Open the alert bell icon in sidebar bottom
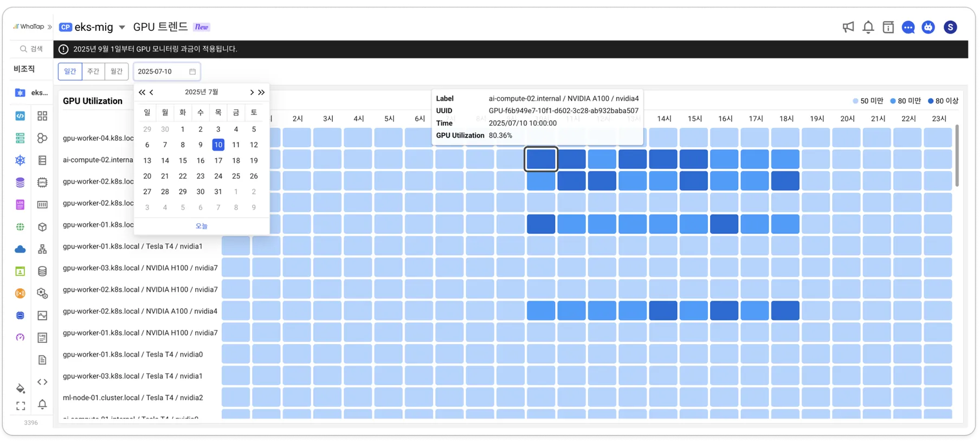This screenshot has width=980, height=441. tap(42, 404)
